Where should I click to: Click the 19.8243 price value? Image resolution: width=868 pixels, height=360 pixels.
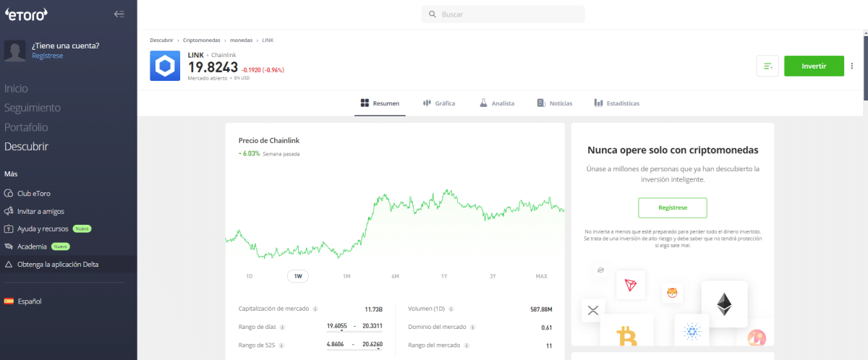click(x=213, y=67)
